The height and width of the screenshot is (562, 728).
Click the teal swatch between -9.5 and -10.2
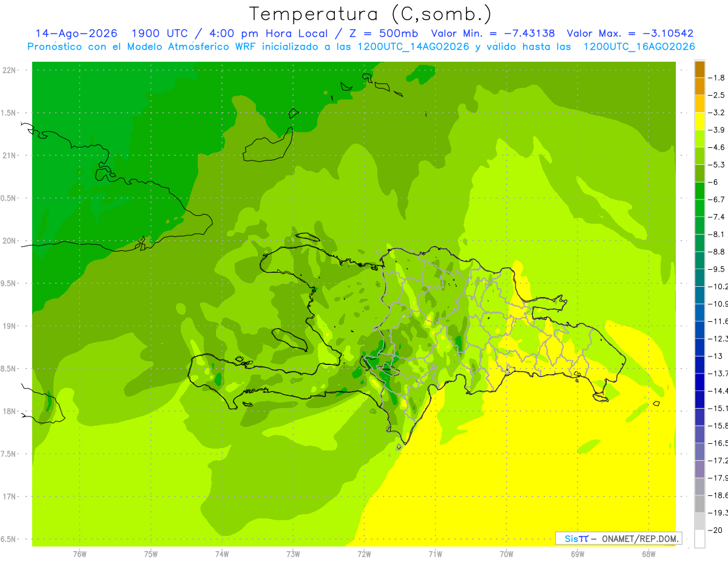[x=699, y=277]
